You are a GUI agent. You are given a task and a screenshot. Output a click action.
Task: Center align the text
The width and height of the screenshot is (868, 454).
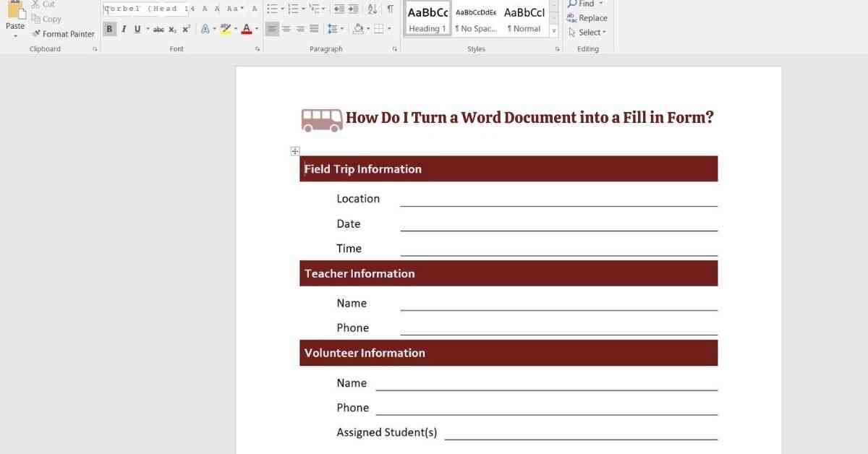286,29
